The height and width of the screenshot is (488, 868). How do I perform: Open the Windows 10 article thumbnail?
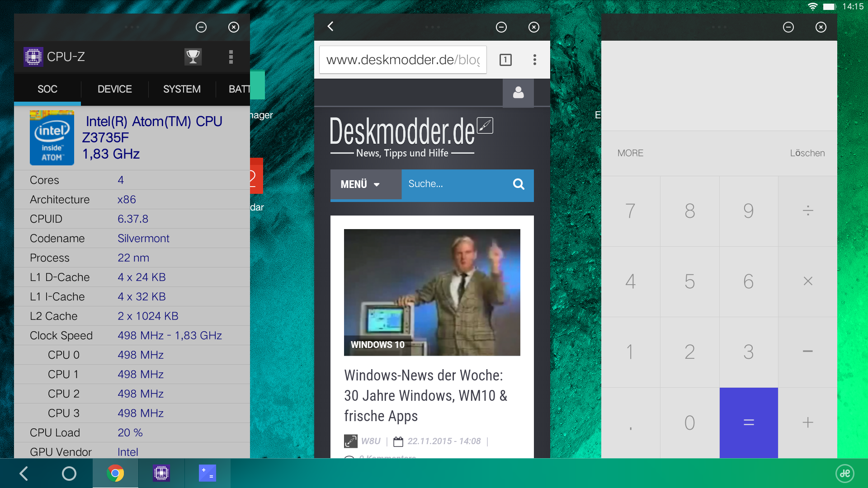pos(432,292)
